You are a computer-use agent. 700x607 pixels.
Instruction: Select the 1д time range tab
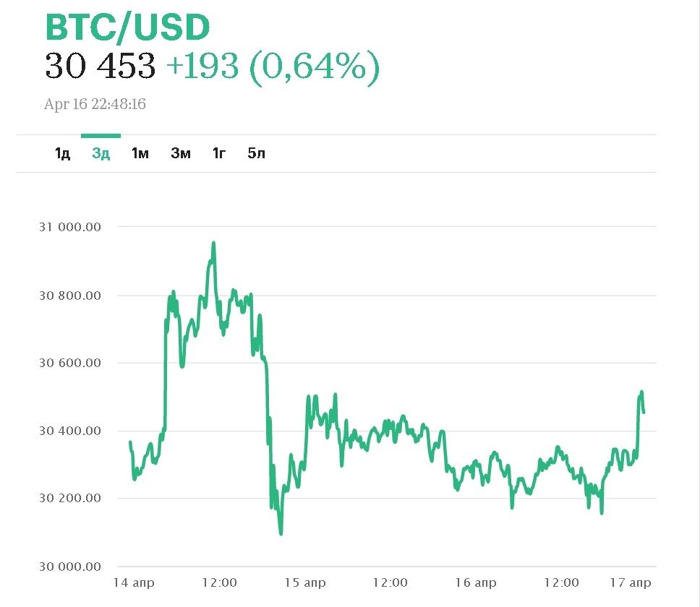(x=63, y=153)
